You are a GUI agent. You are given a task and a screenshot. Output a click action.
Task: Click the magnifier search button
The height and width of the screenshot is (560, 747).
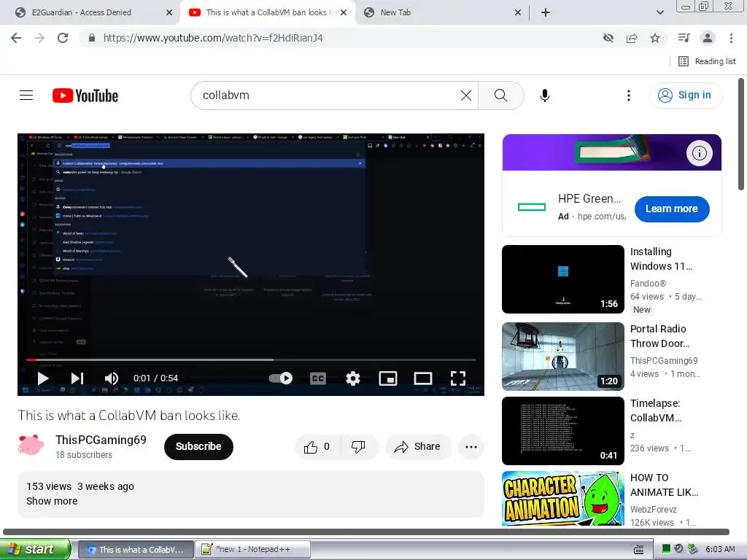pos(500,96)
